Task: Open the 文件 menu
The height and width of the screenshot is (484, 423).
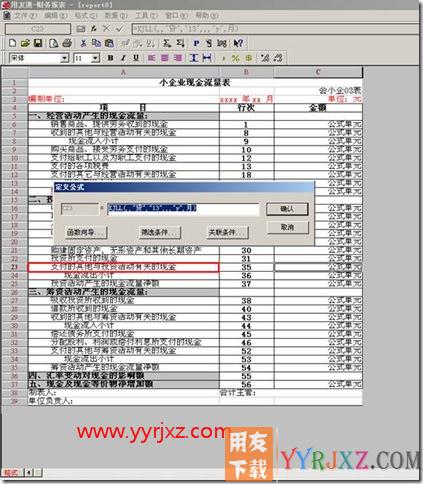Action: tap(25, 16)
